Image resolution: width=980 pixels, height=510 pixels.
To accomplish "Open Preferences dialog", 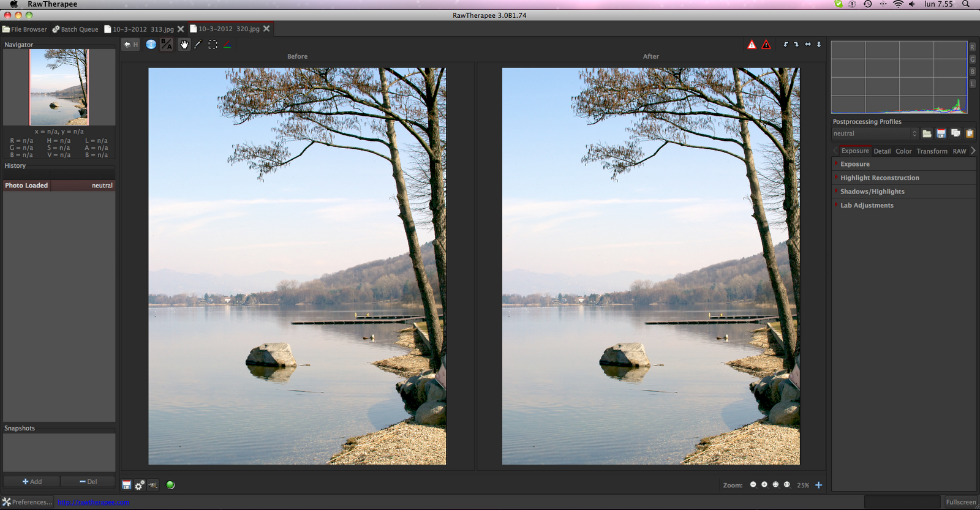I will [x=27, y=502].
